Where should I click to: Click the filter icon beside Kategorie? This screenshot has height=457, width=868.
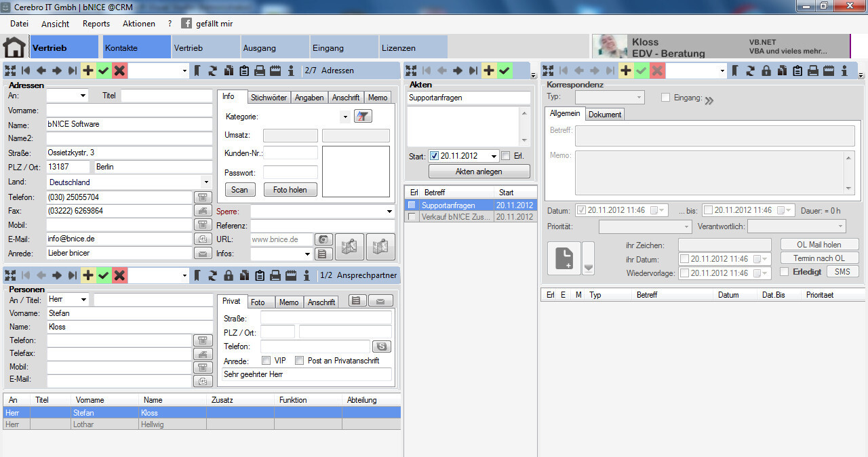coord(363,116)
